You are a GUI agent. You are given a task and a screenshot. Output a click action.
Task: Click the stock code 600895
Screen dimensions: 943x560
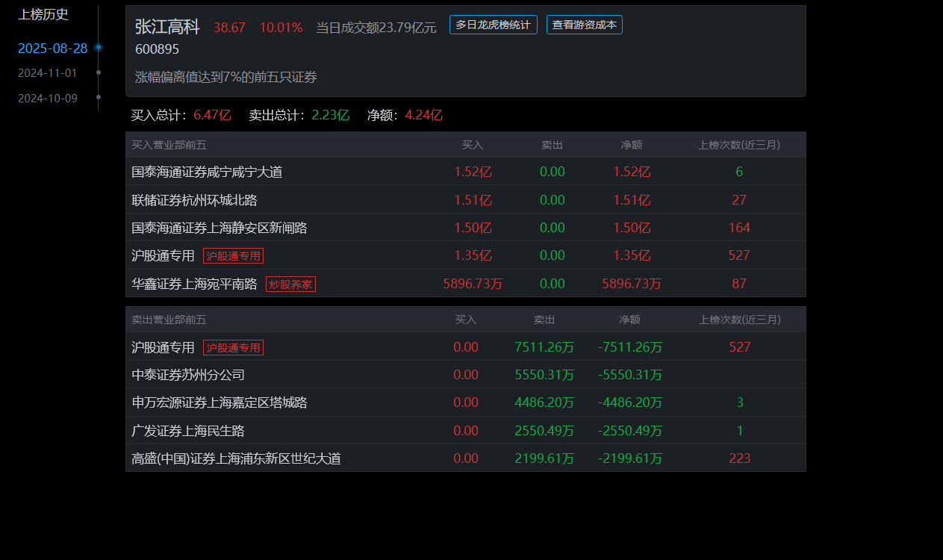(x=157, y=49)
